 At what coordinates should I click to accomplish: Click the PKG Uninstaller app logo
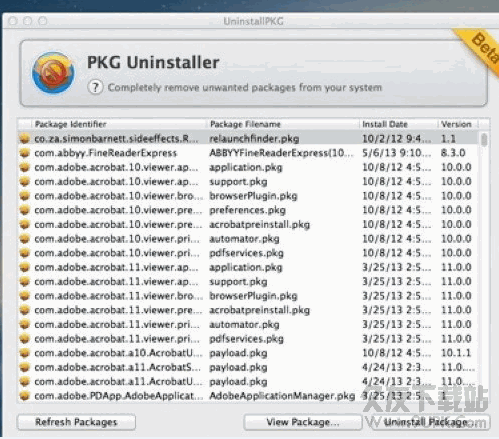click(x=53, y=73)
